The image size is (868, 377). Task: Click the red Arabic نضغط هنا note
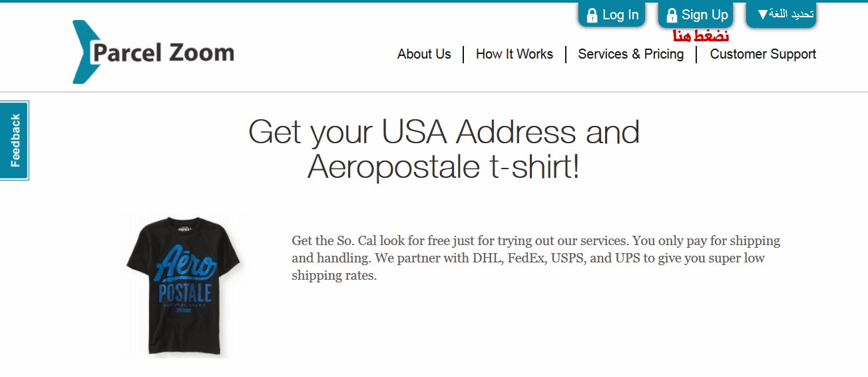(x=701, y=36)
